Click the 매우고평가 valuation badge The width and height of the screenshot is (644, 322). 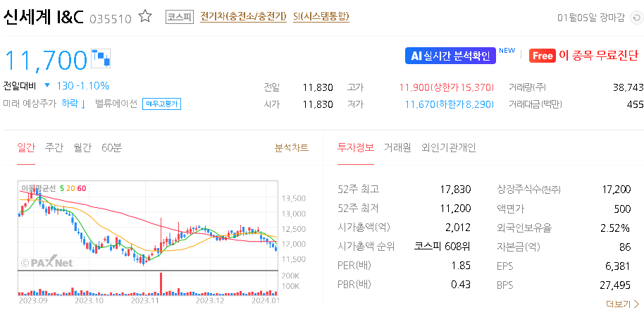[162, 104]
